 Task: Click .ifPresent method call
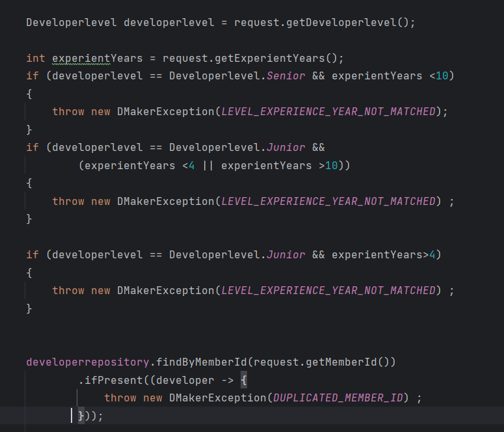click(111, 380)
